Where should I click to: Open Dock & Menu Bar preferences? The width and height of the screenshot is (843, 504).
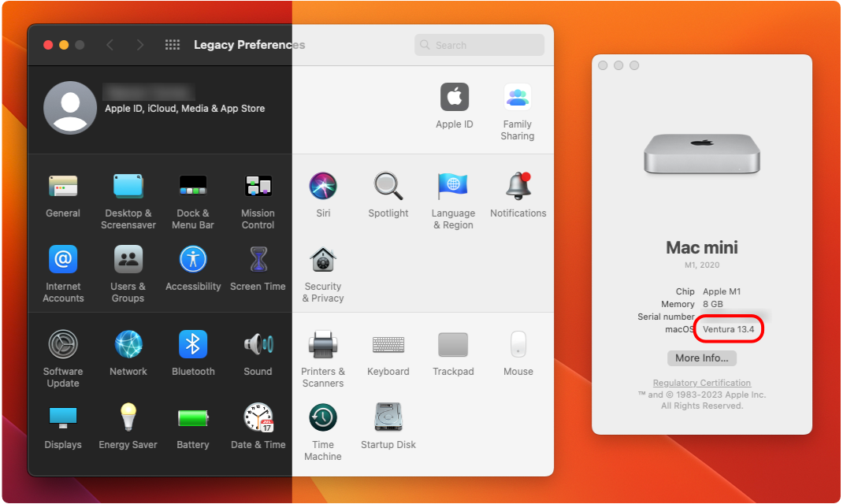tap(193, 187)
